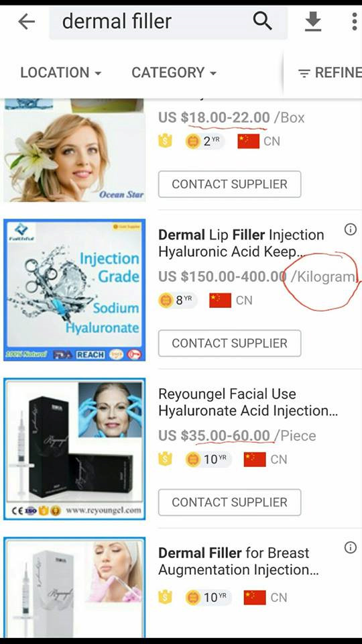Tap the 8 YR gold supplier badge

click(x=178, y=301)
